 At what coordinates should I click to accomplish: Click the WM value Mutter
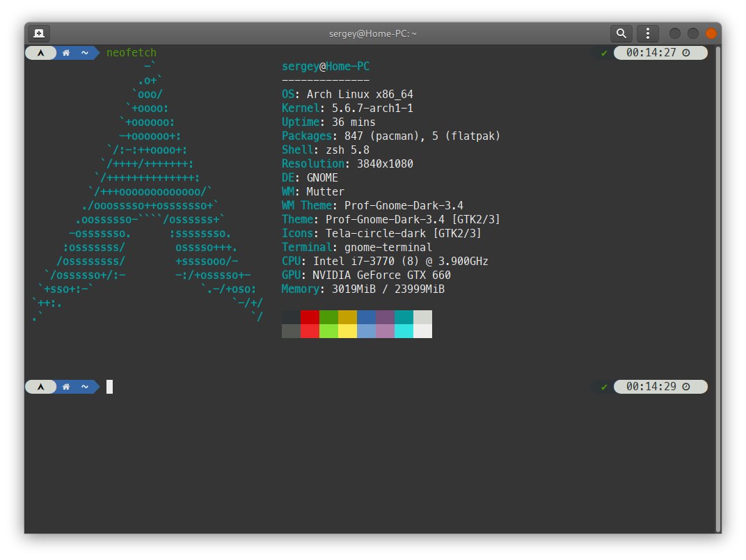point(325,192)
